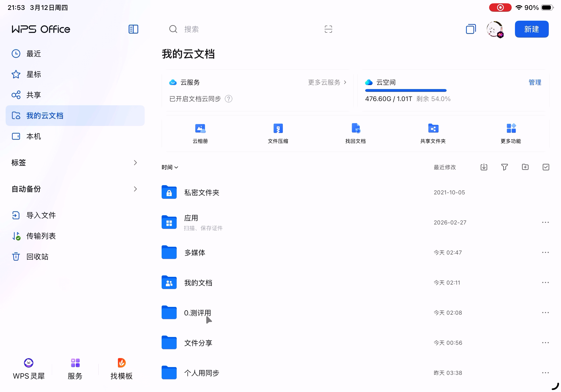Image resolution: width=561 pixels, height=392 pixels.
Task: Click the cloud space usage progress bar
Action: (x=406, y=91)
